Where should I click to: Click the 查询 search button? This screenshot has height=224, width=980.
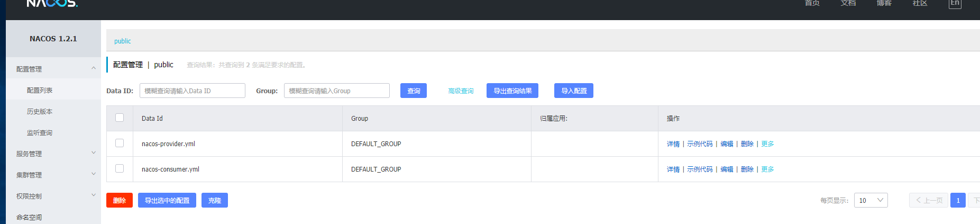(x=414, y=91)
